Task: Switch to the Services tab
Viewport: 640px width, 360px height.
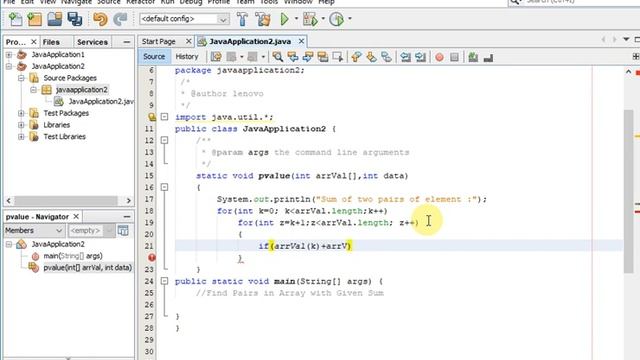Action: 92,42
